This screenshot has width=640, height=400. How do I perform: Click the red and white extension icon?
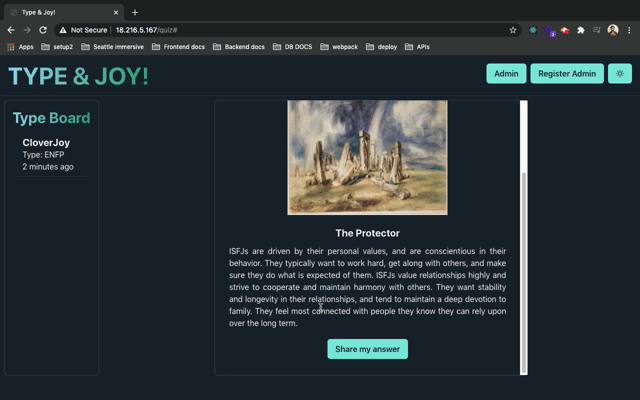[x=565, y=30]
